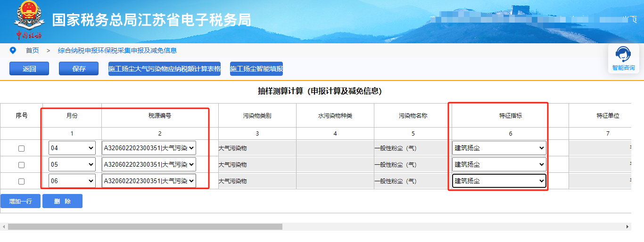Go to 首页 breadcrumb link
The height and width of the screenshot is (242, 644).
pyautogui.click(x=32, y=50)
